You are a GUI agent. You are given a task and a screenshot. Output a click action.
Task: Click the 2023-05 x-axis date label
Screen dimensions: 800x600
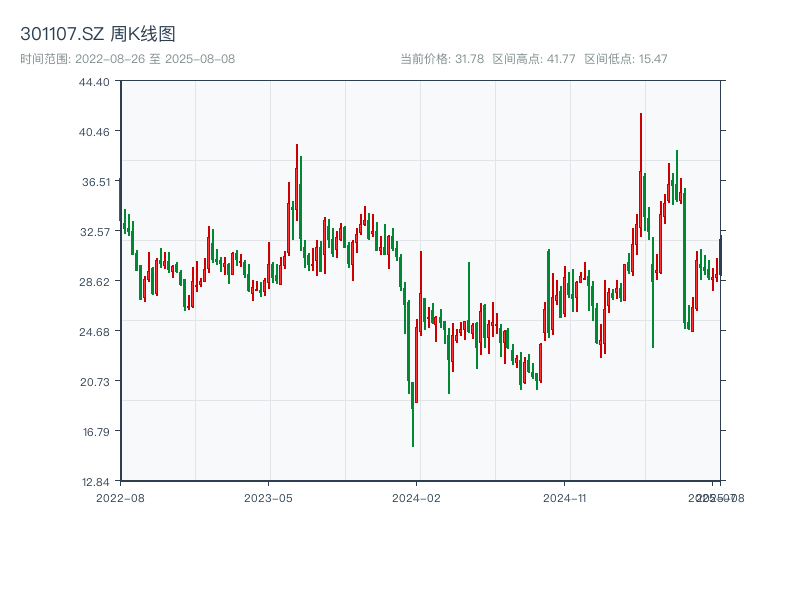(268, 497)
